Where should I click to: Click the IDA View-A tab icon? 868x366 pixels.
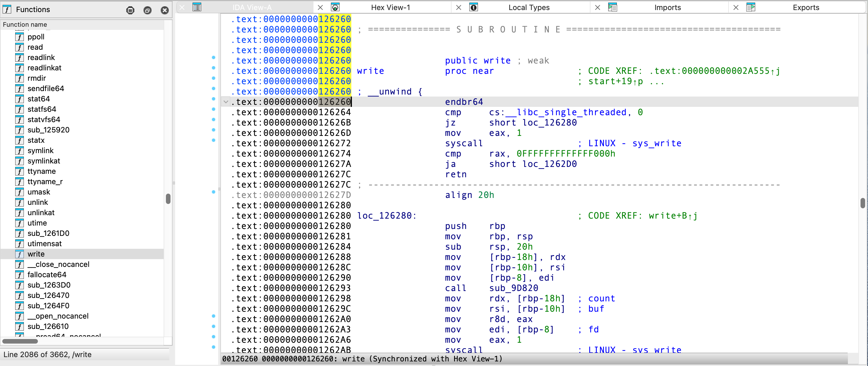coord(197,7)
